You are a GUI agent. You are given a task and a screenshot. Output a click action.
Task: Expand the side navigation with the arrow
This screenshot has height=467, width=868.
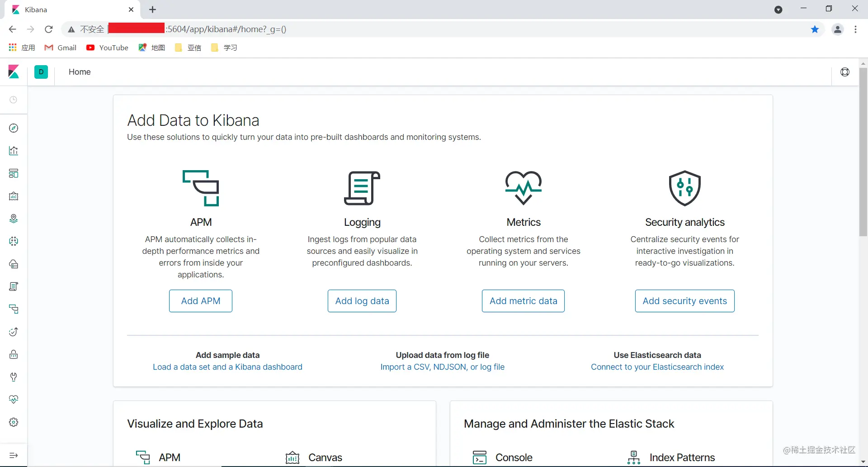[14, 455]
